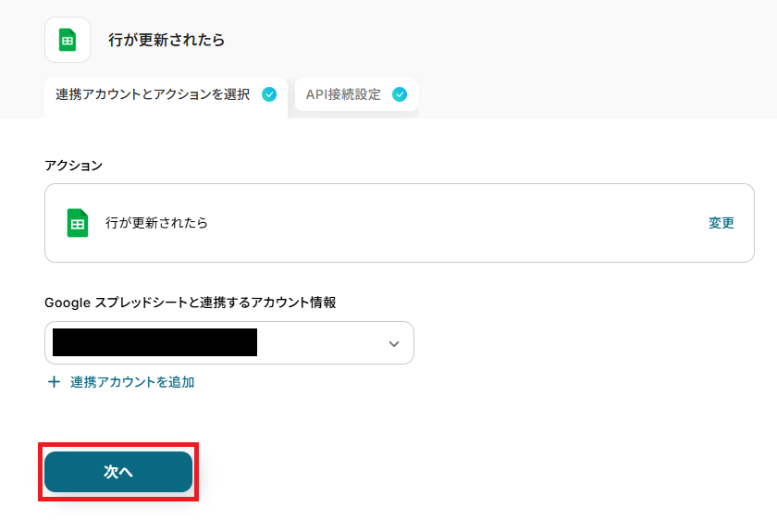Click the redacted account name in the dropdown
This screenshot has height=532, width=777.
(154, 343)
